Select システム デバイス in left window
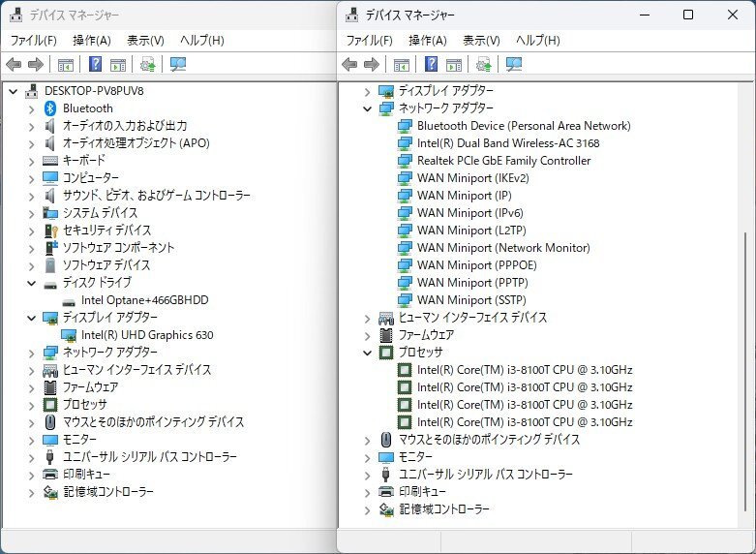756x554 pixels. coord(101,213)
